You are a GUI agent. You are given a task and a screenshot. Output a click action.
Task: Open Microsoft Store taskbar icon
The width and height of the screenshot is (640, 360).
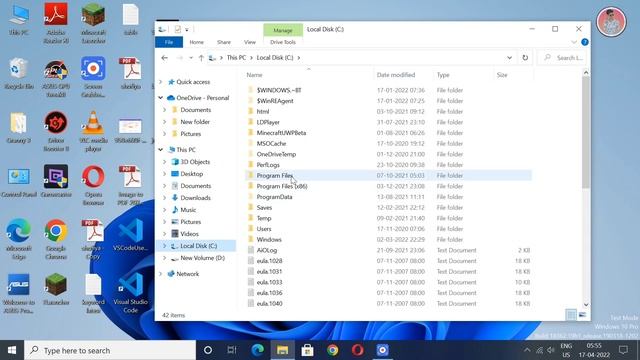tap(307, 350)
